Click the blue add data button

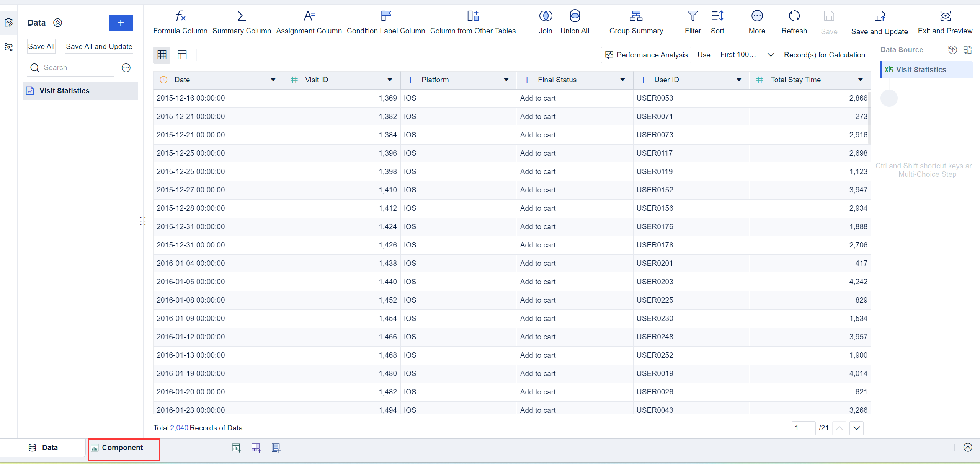pos(121,23)
